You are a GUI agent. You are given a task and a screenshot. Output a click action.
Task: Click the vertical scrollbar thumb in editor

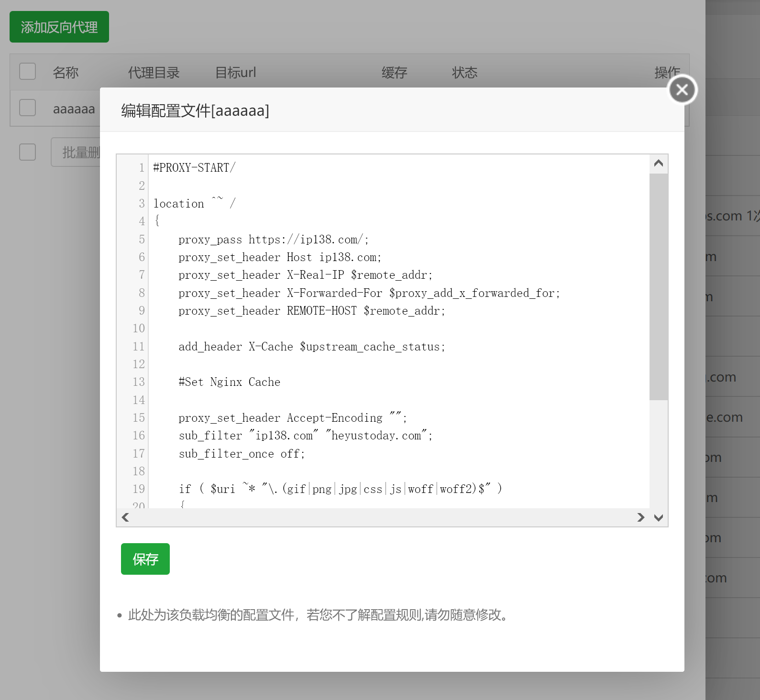[x=659, y=287]
